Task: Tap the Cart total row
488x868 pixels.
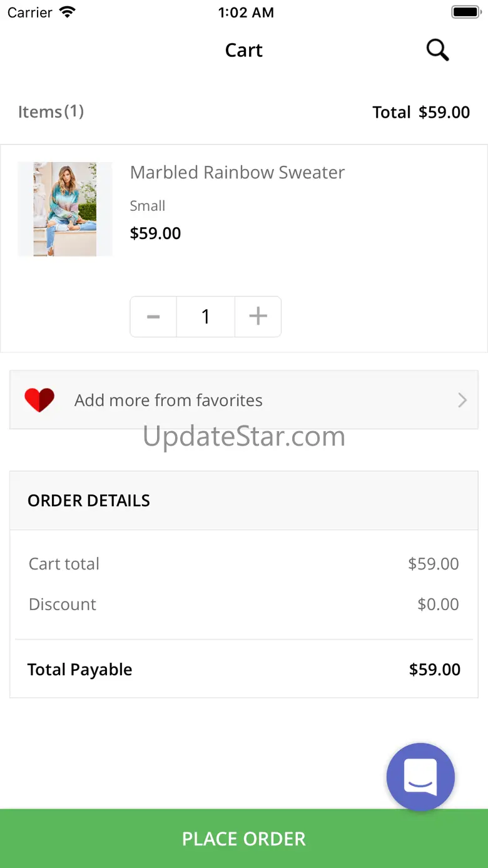Action: tap(243, 564)
